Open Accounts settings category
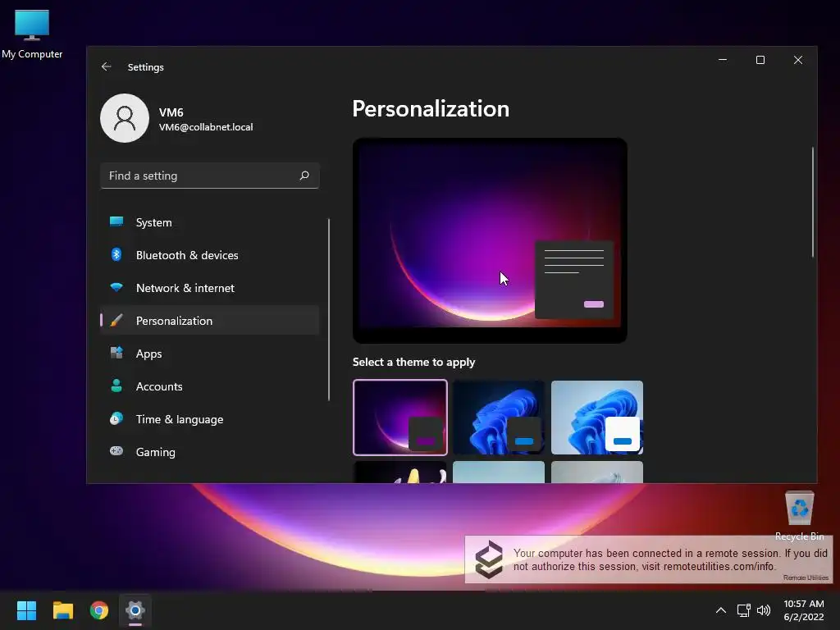Screen dimensions: 840x630 point(209,386)
